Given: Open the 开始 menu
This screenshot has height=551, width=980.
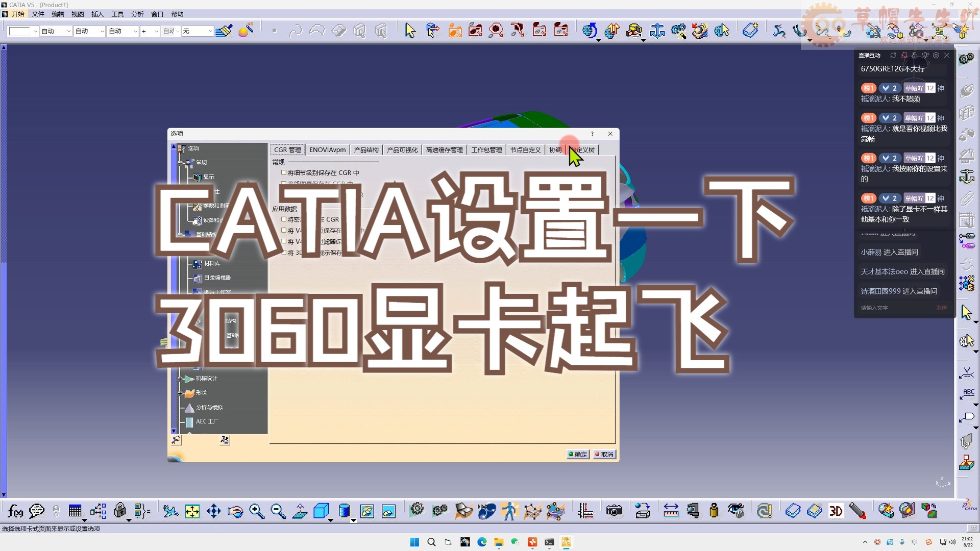Looking at the screenshot, I should (17, 14).
